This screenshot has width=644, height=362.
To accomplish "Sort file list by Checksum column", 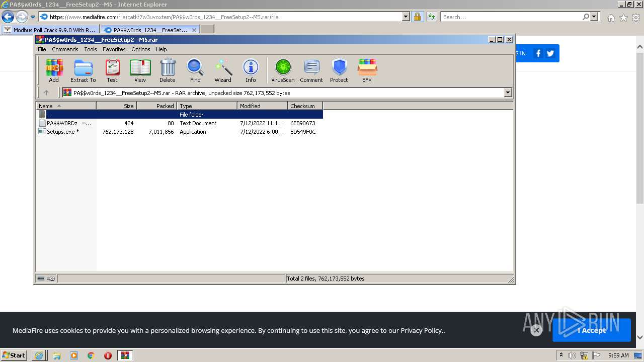I will tap(305, 106).
